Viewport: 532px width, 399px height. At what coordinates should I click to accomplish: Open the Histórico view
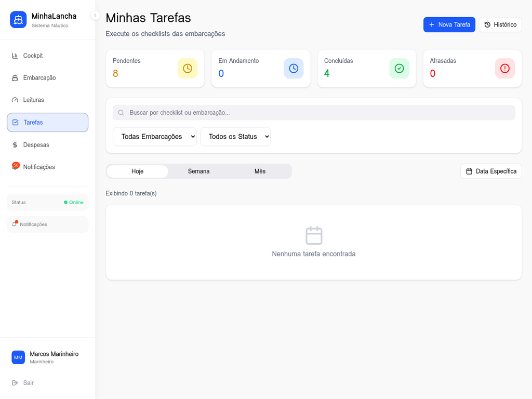pyautogui.click(x=500, y=24)
